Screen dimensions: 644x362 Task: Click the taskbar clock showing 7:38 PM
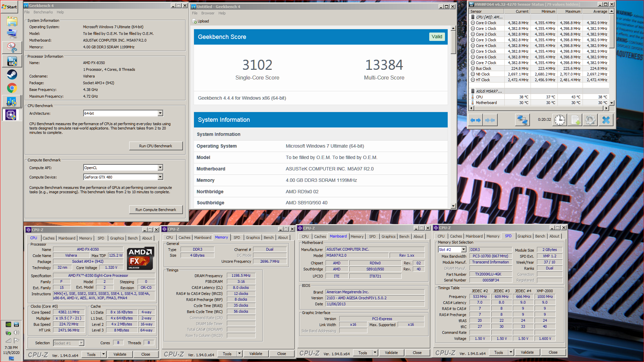point(11,348)
